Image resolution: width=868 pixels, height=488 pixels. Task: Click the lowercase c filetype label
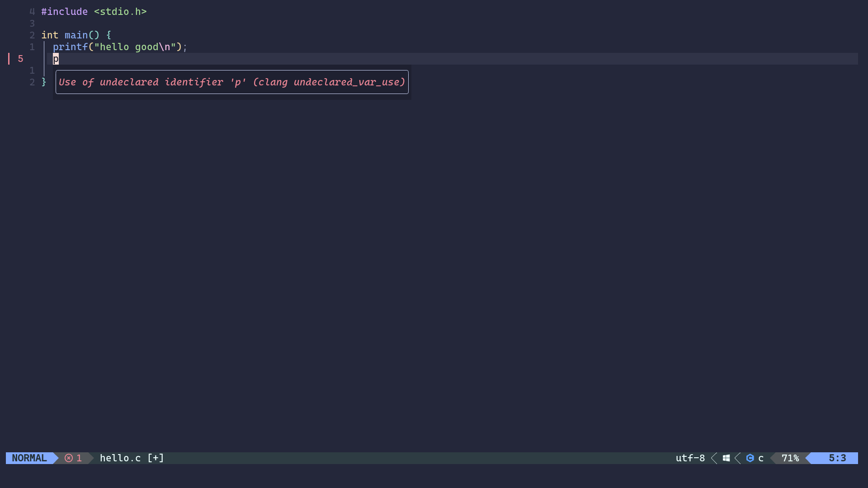click(761, 458)
